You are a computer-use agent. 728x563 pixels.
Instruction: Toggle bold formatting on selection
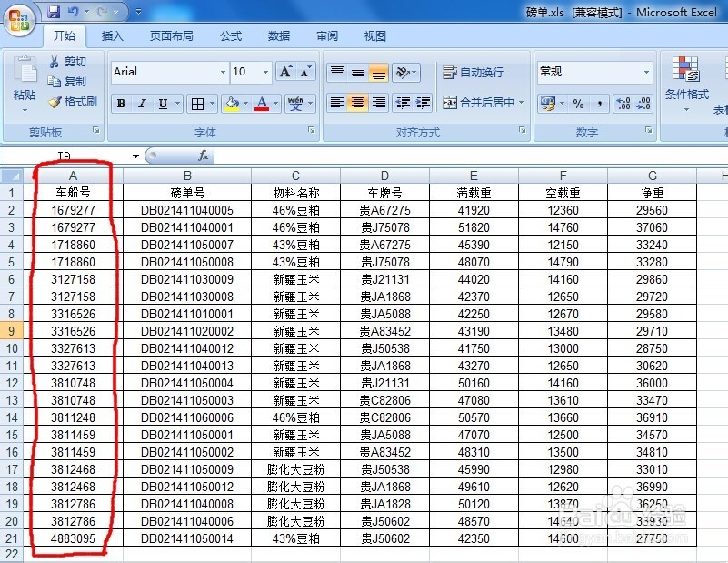[121, 104]
